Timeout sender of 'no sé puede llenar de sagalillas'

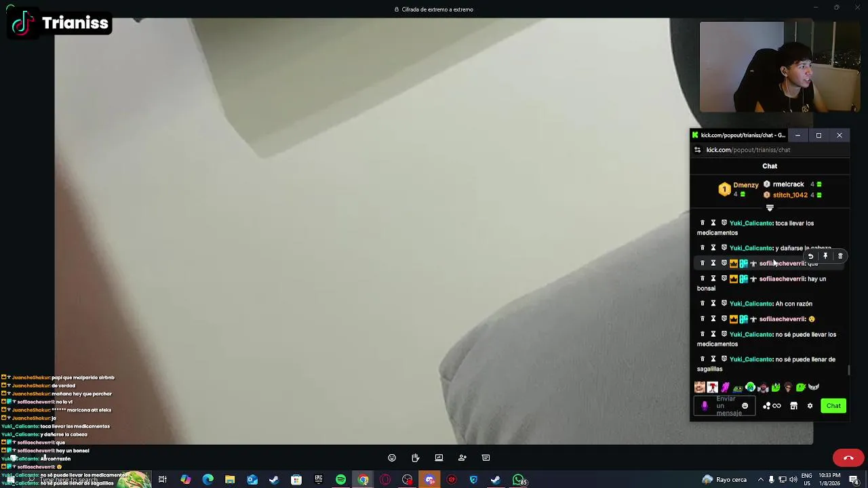point(713,359)
